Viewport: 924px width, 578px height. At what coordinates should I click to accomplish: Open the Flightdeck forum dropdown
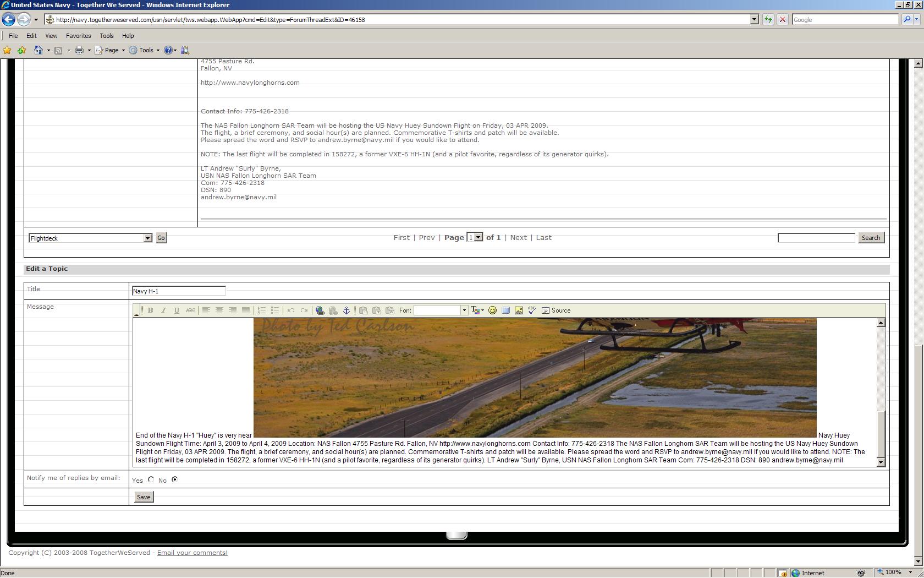[147, 238]
